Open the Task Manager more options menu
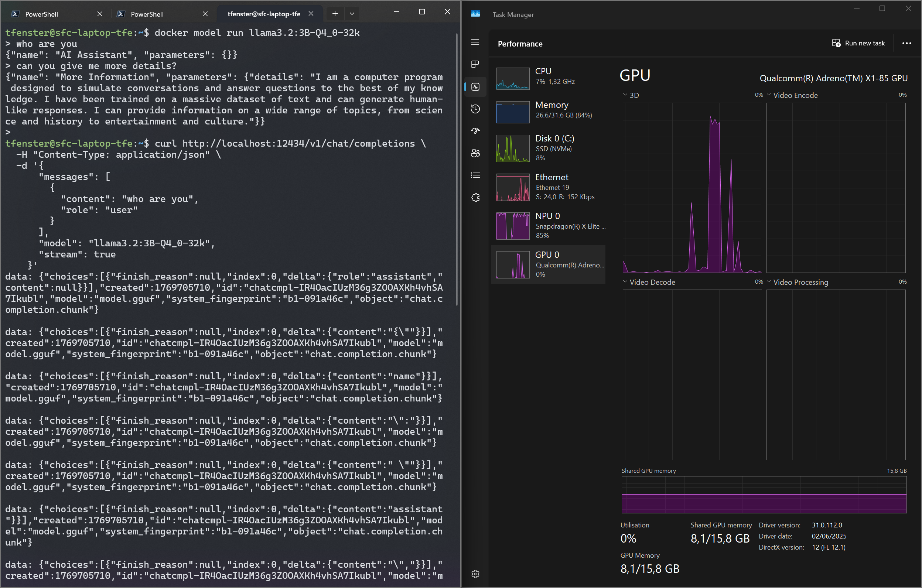Viewport: 922px width, 588px height. click(x=907, y=43)
